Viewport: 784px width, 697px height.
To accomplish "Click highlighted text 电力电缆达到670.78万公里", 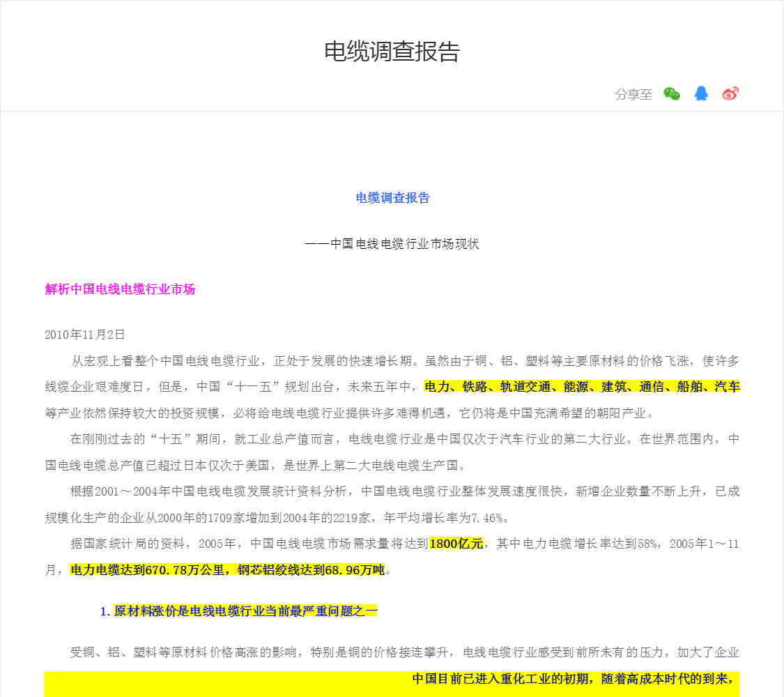I will tap(147, 570).
